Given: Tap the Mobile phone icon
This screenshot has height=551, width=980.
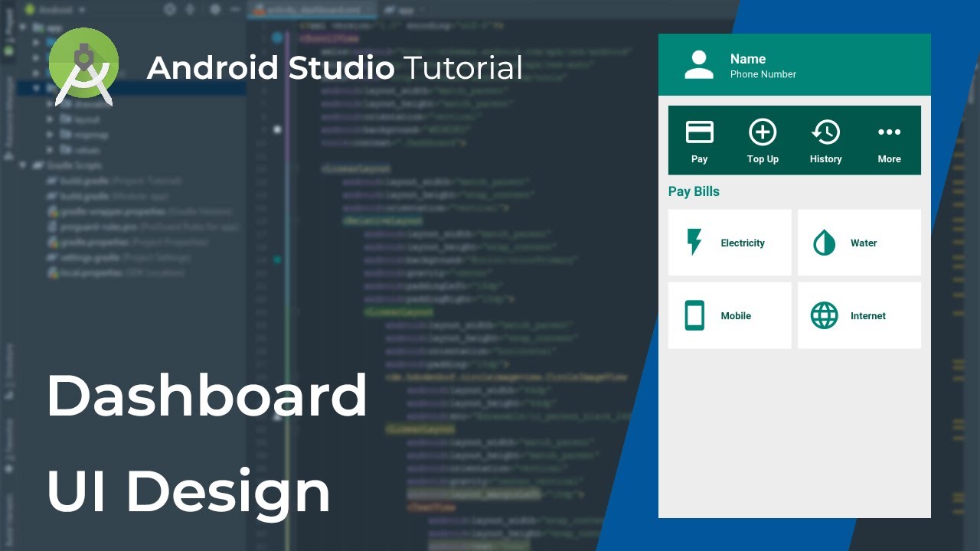Looking at the screenshot, I should [x=694, y=315].
